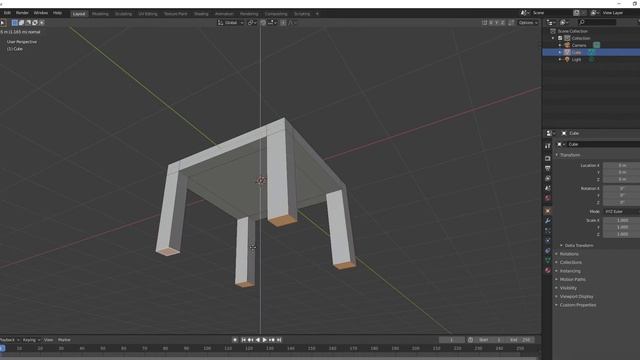The image size is (640, 360).
Task: Open the viewport Options dropdown
Action: pyautogui.click(x=528, y=22)
